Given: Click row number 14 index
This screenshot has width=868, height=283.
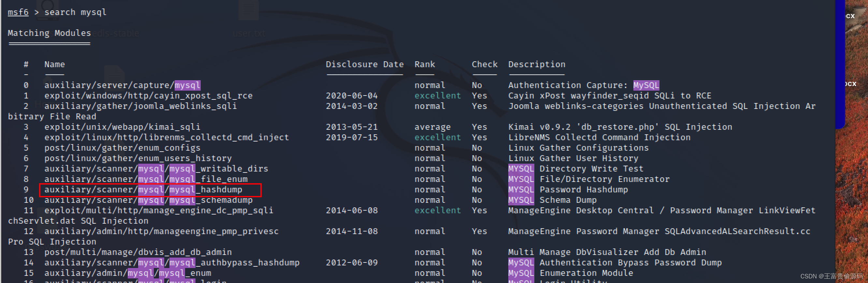Looking at the screenshot, I should click(x=29, y=263).
